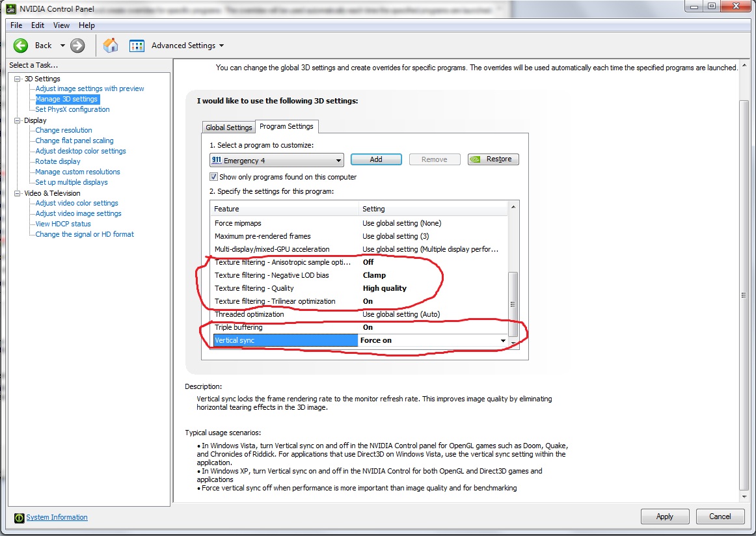This screenshot has width=756, height=536.
Task: Click the System Information icon
Action: pos(20,518)
